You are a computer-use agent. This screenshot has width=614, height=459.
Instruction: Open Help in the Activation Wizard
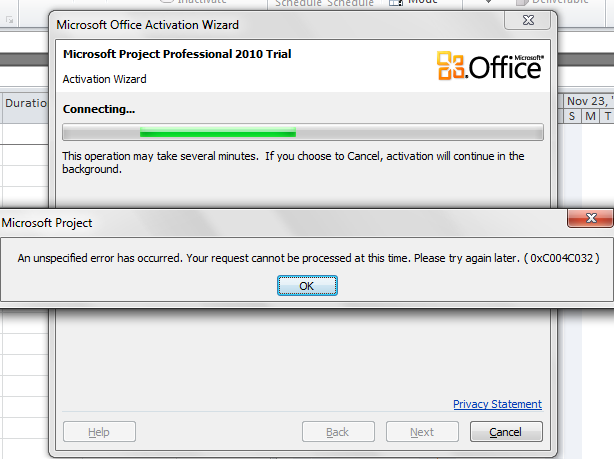coord(99,432)
